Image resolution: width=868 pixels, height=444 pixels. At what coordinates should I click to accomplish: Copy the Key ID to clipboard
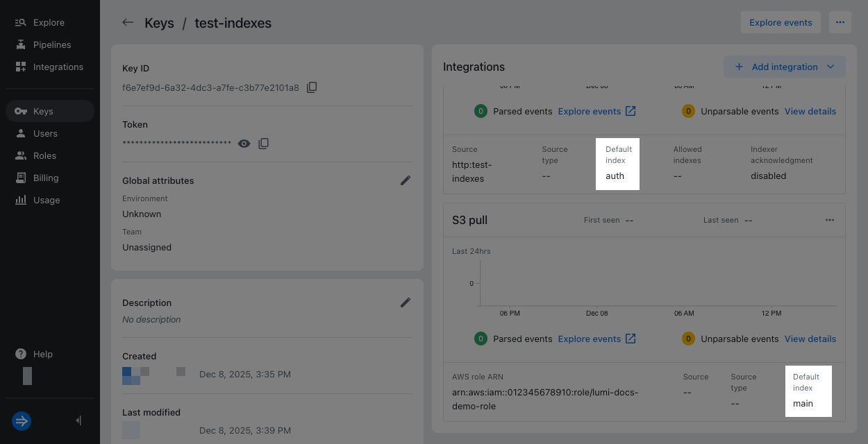pyautogui.click(x=312, y=87)
